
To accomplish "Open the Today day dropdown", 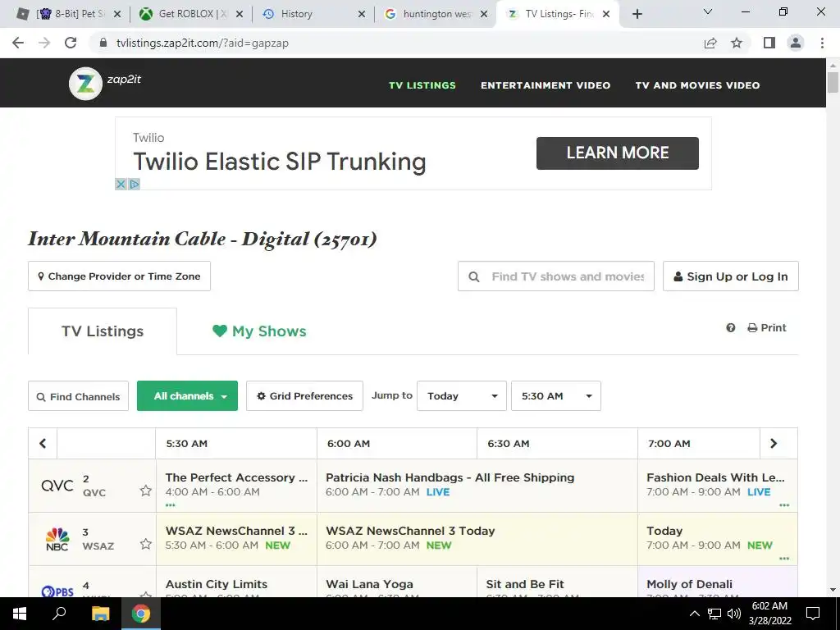I will click(462, 396).
